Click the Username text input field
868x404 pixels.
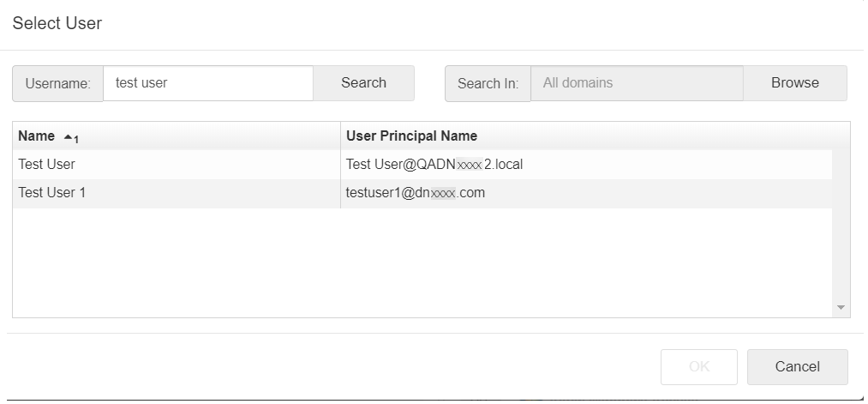[x=207, y=83]
